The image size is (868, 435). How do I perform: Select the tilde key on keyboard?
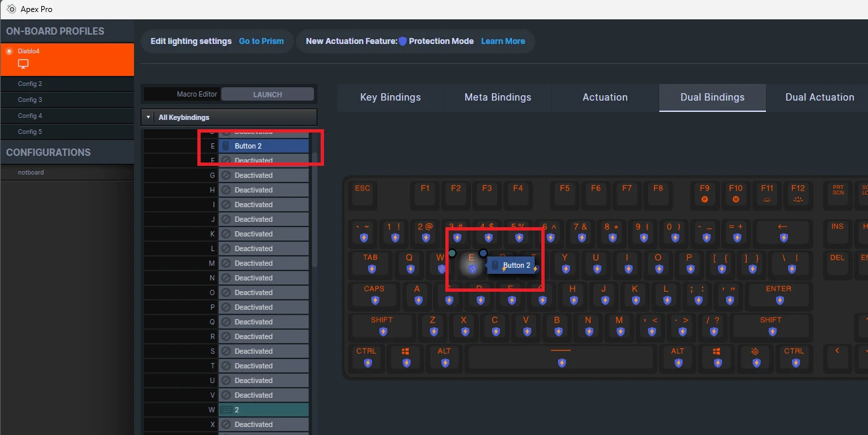tap(363, 232)
